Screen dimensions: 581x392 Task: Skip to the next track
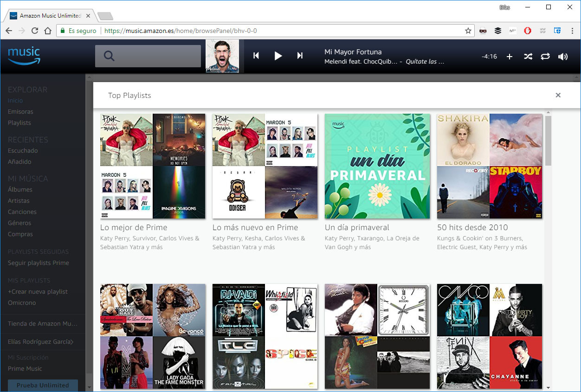(x=300, y=56)
